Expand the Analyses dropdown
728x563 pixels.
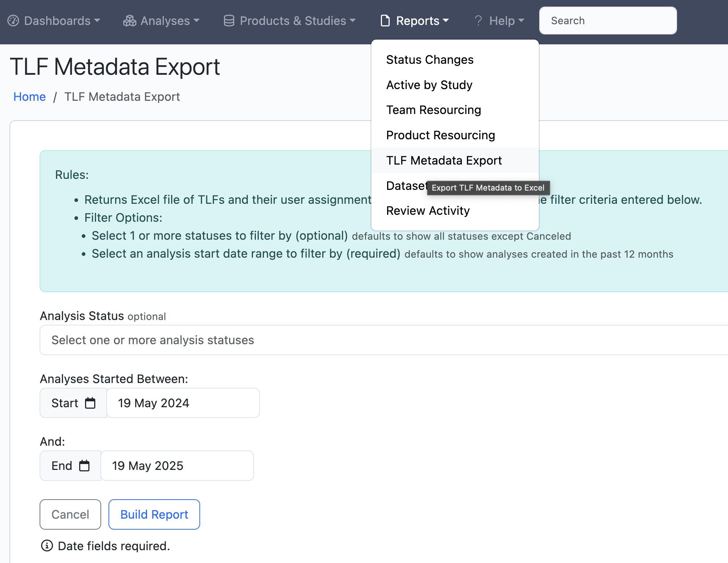pyautogui.click(x=162, y=21)
